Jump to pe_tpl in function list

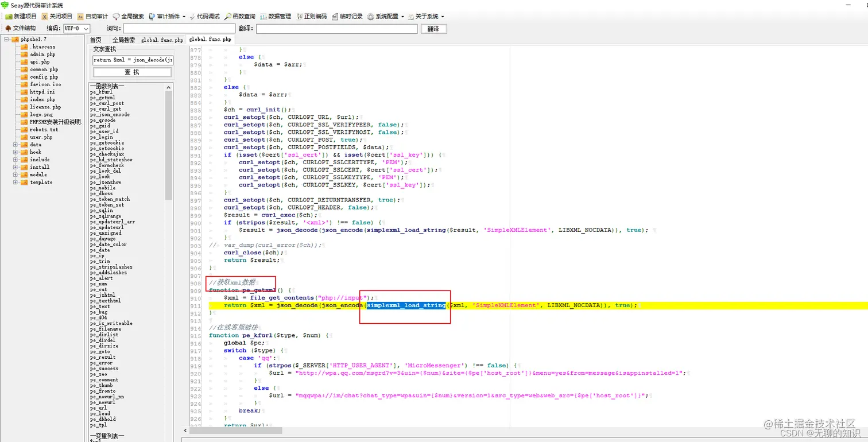coord(98,425)
